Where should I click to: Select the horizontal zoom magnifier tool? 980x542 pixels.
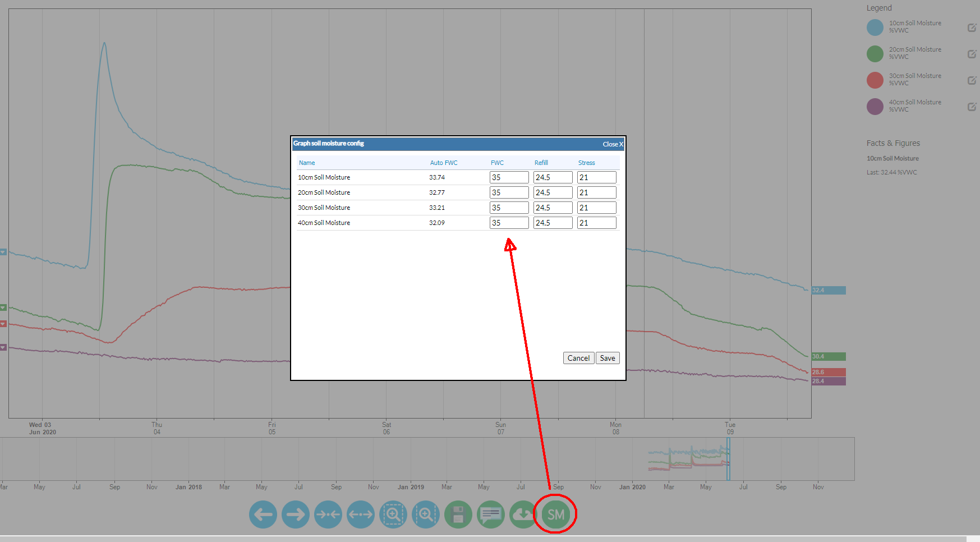pos(426,515)
